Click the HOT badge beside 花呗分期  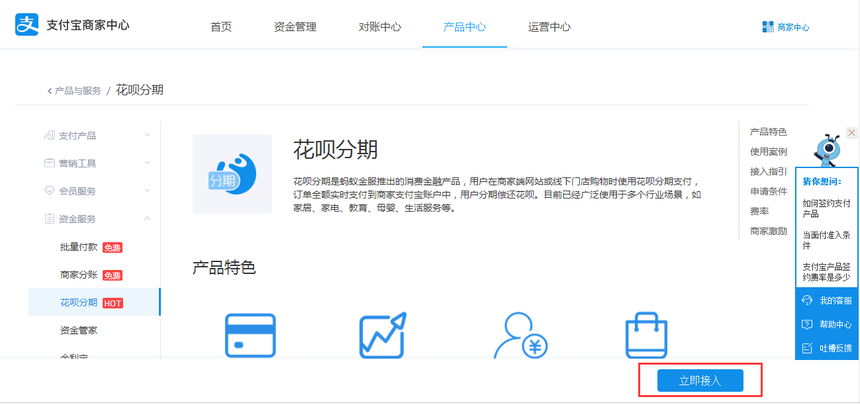[x=112, y=303]
